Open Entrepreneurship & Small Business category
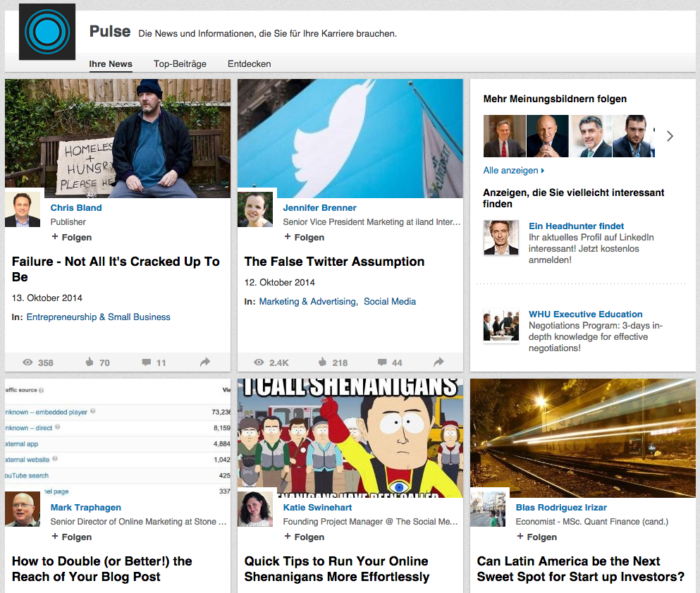 (98, 317)
